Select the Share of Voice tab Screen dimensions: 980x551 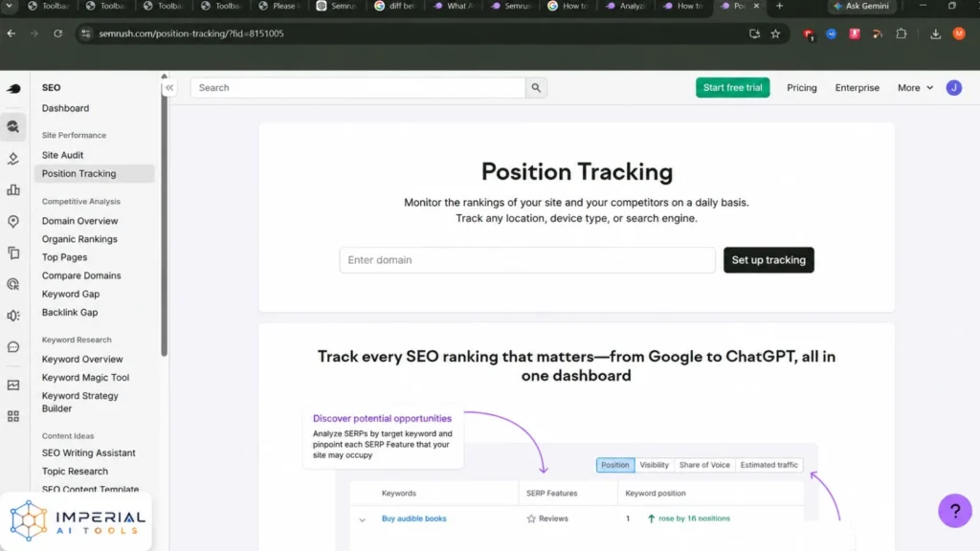[704, 466]
